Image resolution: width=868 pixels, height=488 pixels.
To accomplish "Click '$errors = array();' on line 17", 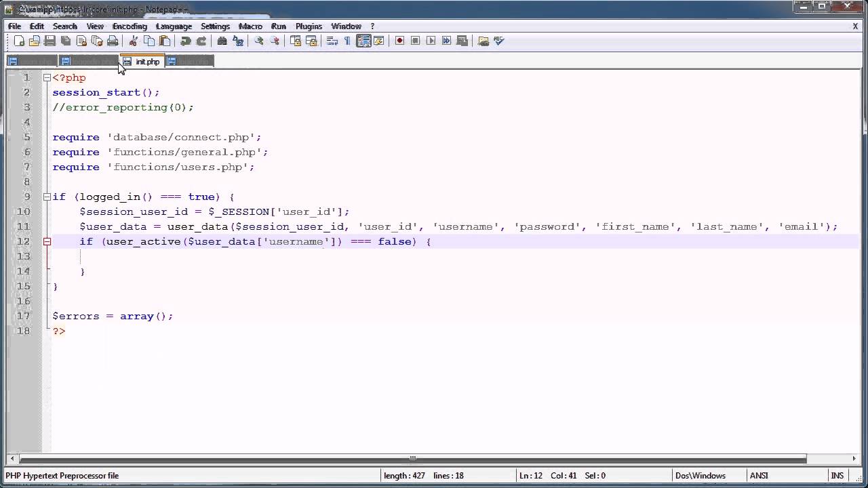I will click(113, 317).
